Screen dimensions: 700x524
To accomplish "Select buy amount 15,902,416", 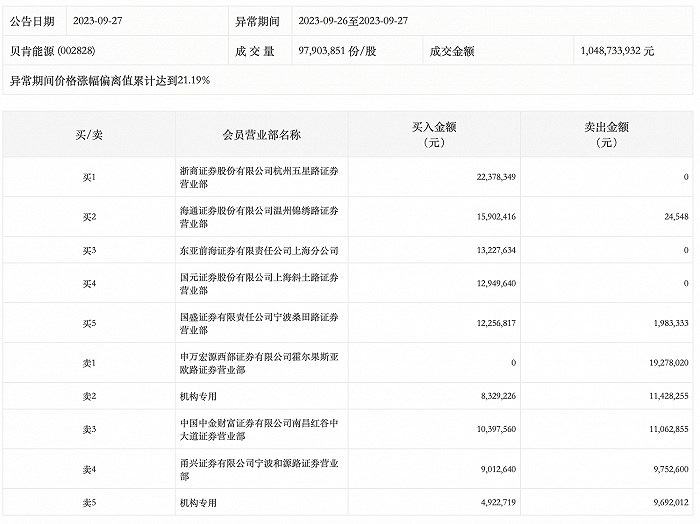I will (496, 217).
